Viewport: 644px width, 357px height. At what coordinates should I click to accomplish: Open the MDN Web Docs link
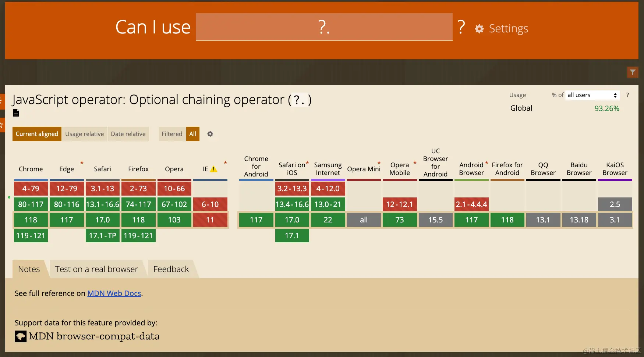click(x=114, y=293)
